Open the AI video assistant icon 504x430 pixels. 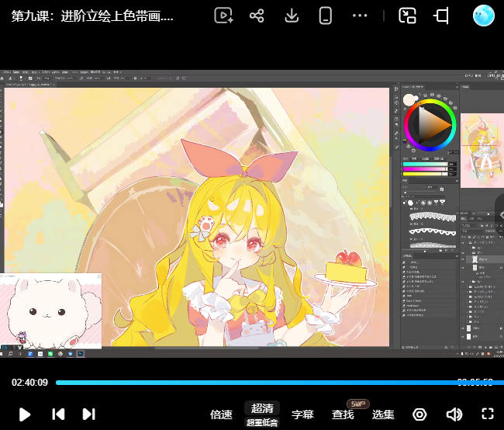(x=224, y=16)
